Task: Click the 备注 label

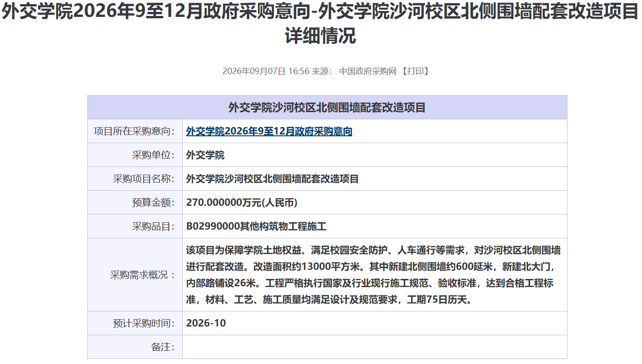Action: tap(163, 347)
